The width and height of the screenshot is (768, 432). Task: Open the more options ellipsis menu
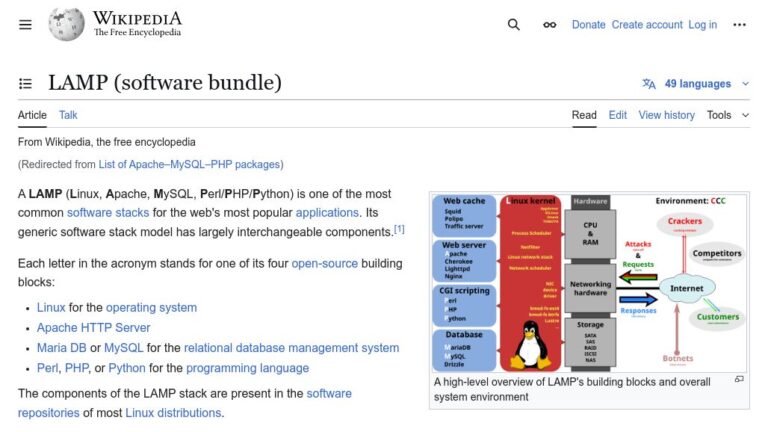(x=739, y=24)
